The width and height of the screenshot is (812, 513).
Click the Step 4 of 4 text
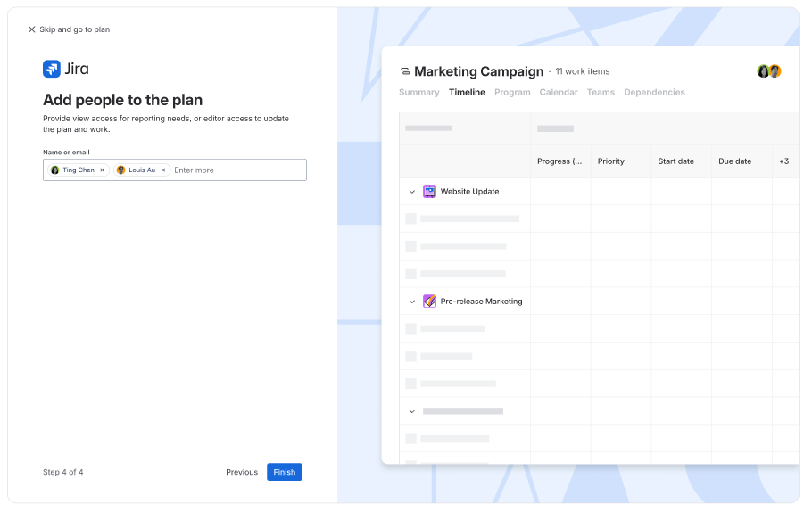tap(63, 472)
